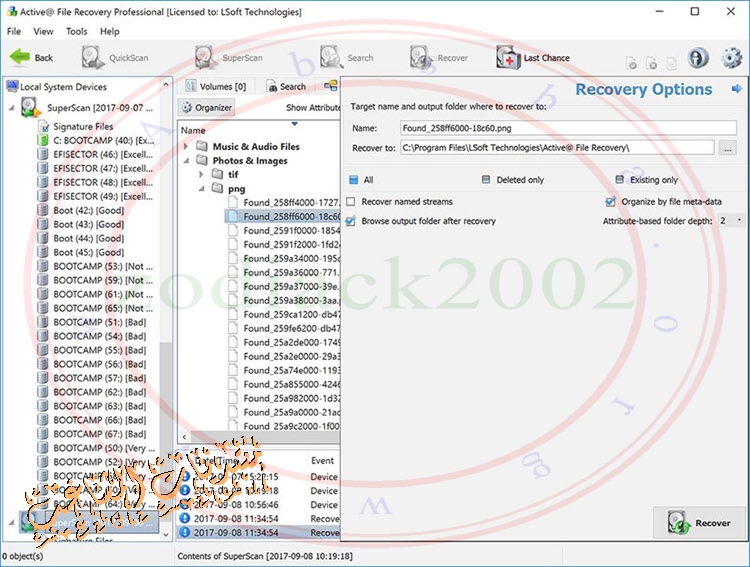
Task: Open settings gear icon in toolbar
Action: [x=731, y=58]
